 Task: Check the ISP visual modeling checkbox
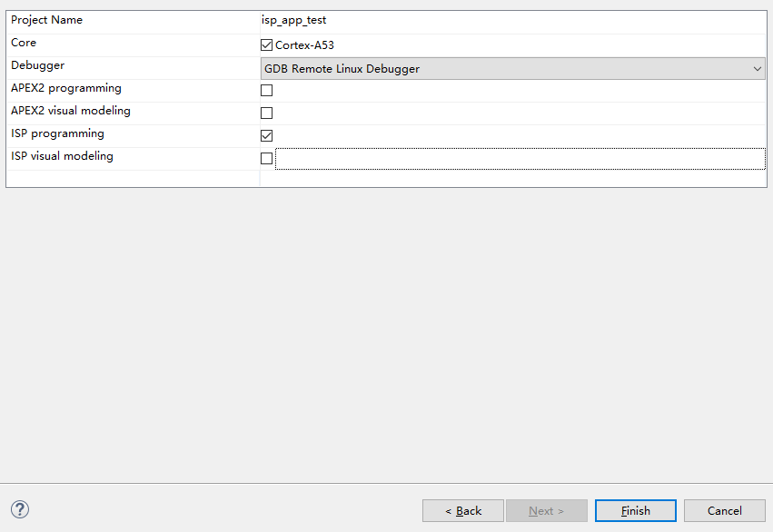[x=266, y=159]
